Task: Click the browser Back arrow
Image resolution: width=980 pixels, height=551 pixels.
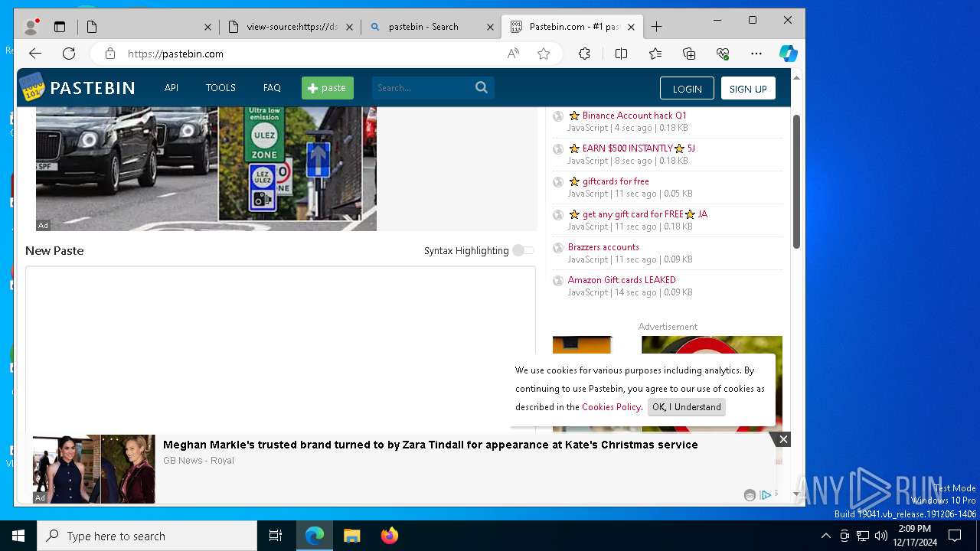Action: pyautogui.click(x=35, y=54)
